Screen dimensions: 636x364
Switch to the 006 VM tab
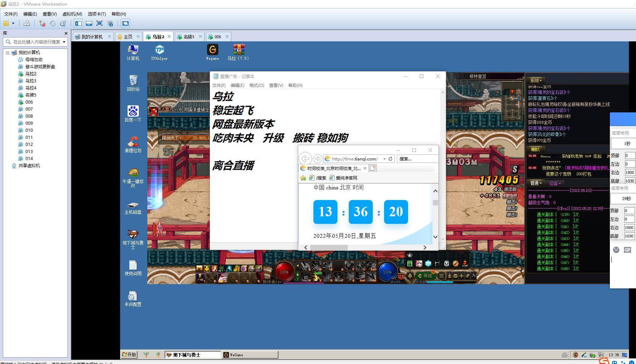[218, 37]
